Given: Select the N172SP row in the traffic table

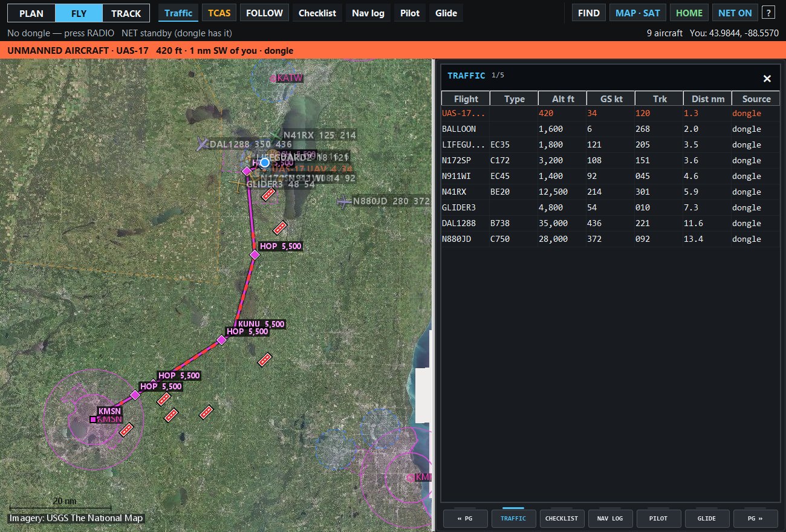Looking at the screenshot, I should (611, 160).
